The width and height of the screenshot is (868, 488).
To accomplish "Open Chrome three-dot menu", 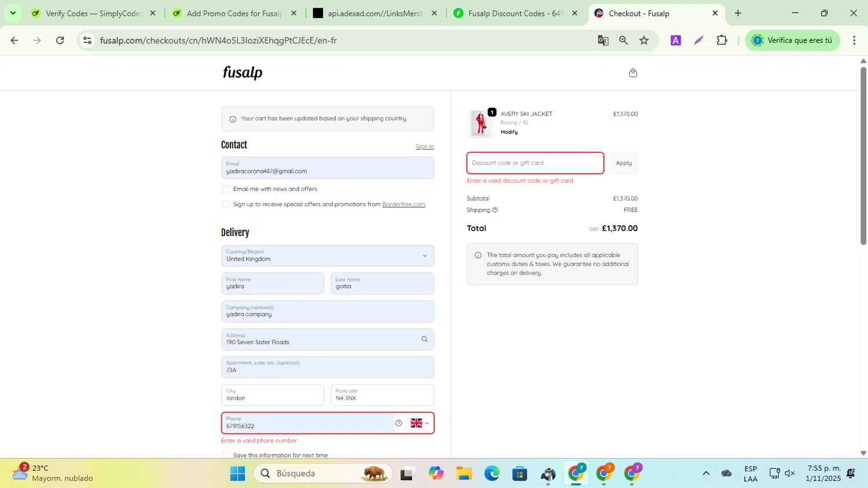I will coord(854,41).
